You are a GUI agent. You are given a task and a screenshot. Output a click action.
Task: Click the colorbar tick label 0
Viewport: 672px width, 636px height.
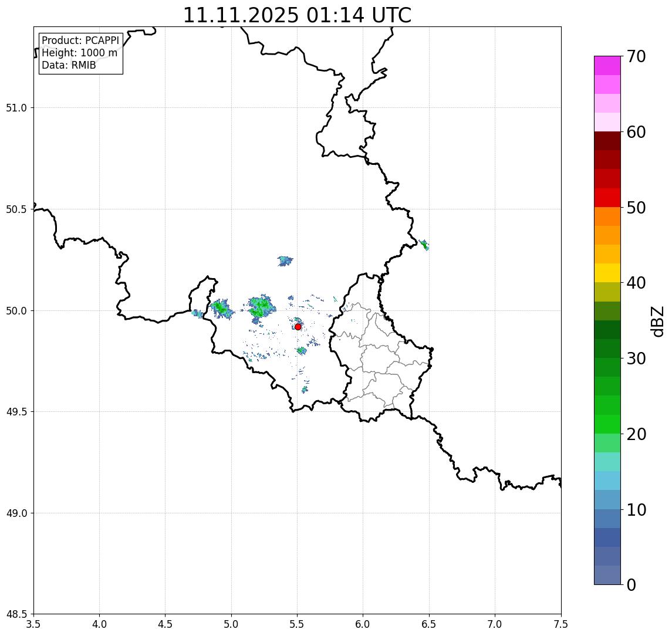(x=632, y=584)
